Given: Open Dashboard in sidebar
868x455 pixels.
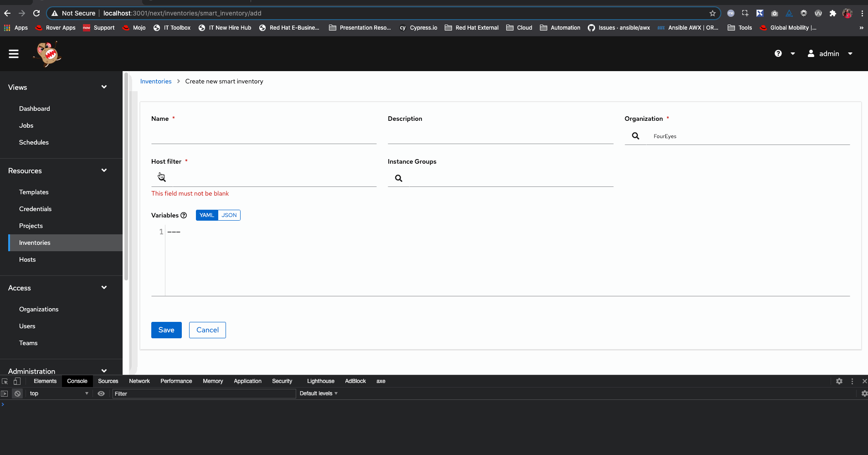Looking at the screenshot, I should coord(35,109).
